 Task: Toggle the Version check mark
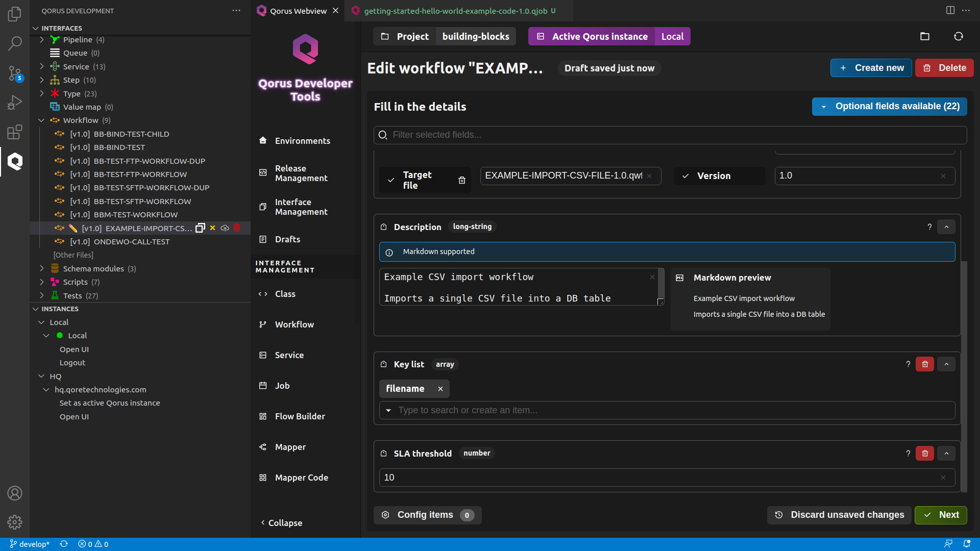(x=685, y=176)
